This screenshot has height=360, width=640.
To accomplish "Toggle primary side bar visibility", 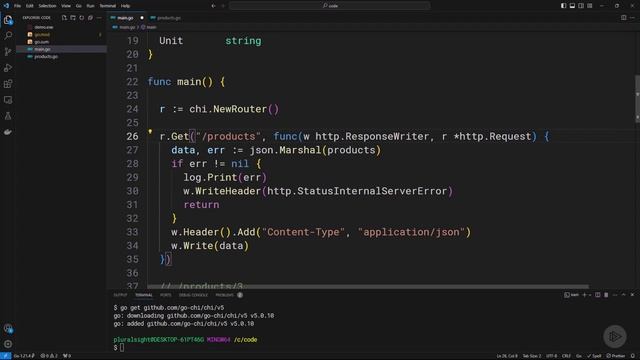I will click(563, 6).
